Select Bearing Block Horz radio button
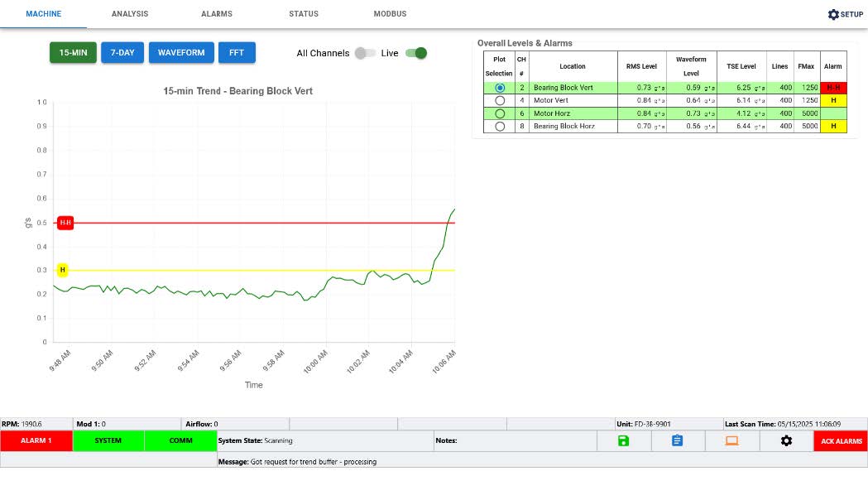The width and height of the screenshot is (868, 500). [x=499, y=127]
